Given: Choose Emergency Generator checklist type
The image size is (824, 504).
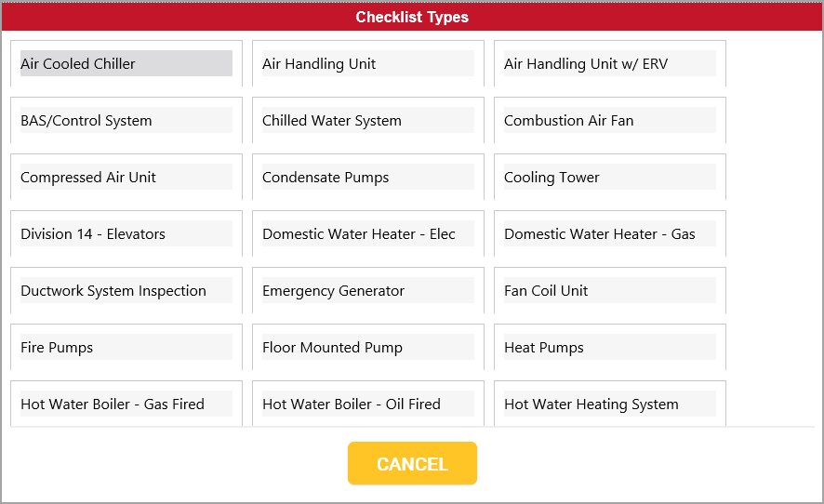Looking at the screenshot, I should (367, 291).
